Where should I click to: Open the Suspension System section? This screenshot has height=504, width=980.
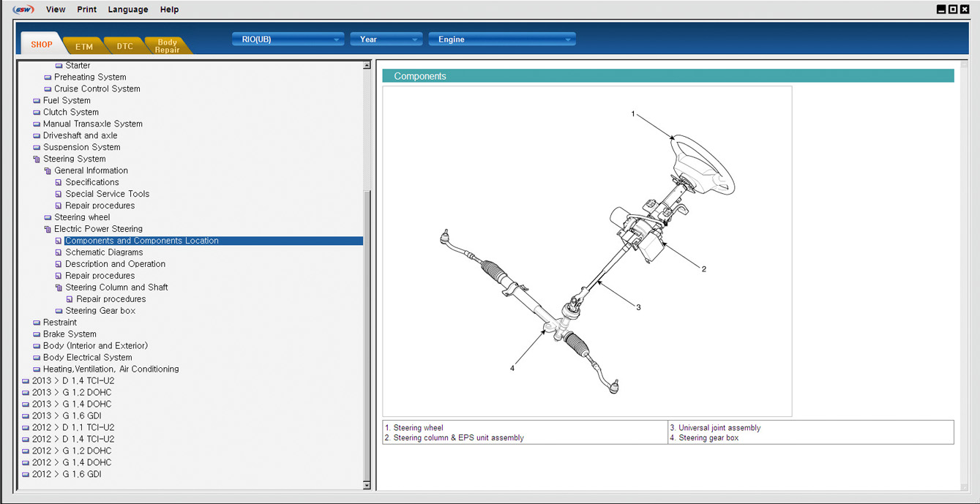[x=81, y=147]
